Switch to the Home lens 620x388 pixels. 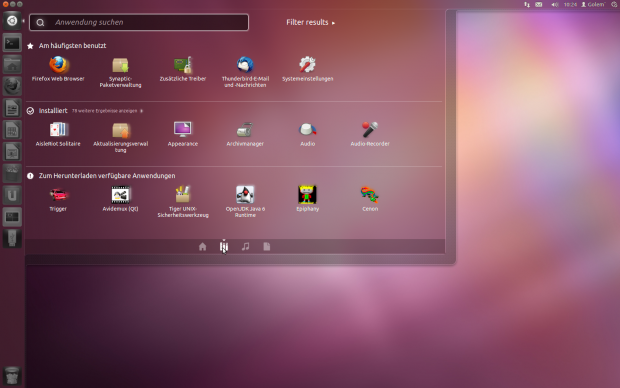click(x=202, y=247)
